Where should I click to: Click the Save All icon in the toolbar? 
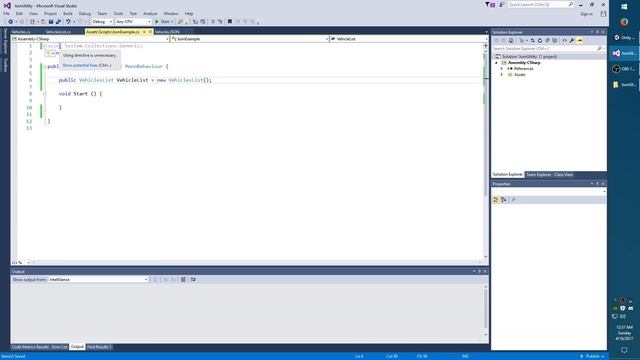[x=58, y=22]
